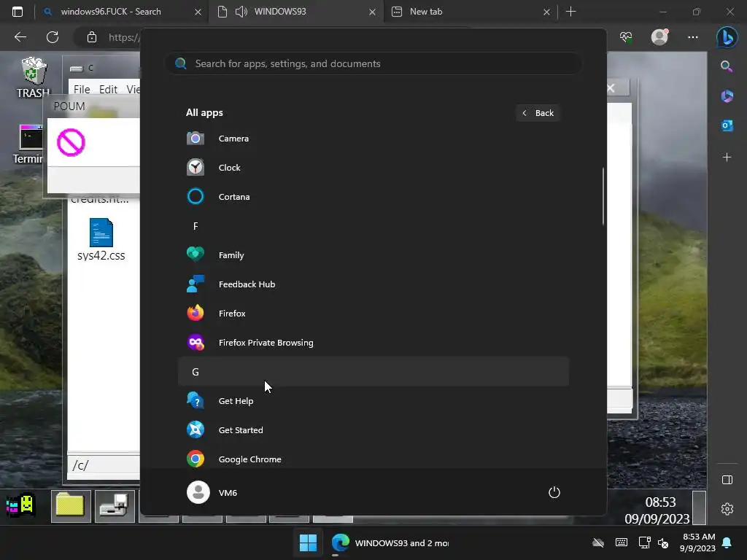Open taskbar clock 8:53 AM
The width and height of the screenshot is (747, 560).
point(698,542)
